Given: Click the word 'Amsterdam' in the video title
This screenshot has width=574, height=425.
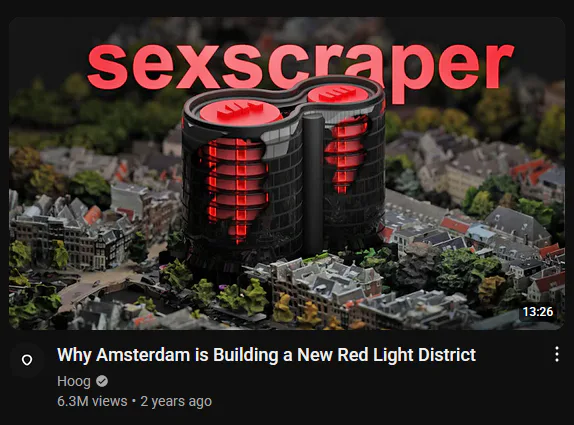Looking at the screenshot, I should tap(143, 355).
